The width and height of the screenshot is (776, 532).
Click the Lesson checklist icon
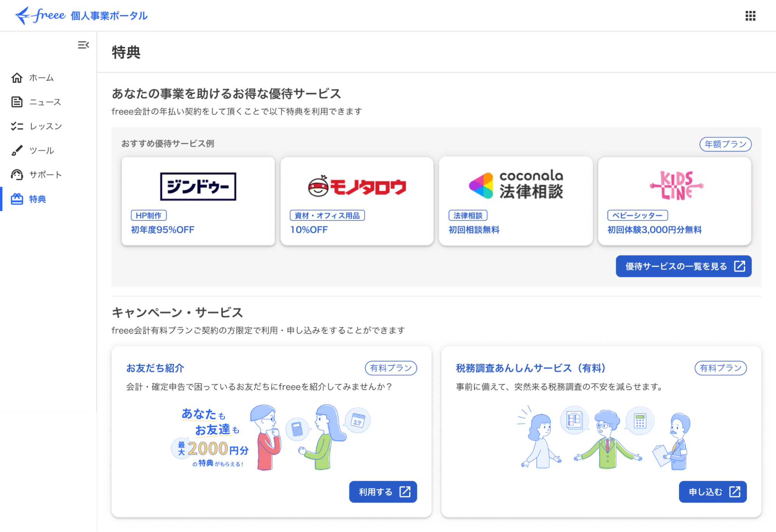coord(17,126)
